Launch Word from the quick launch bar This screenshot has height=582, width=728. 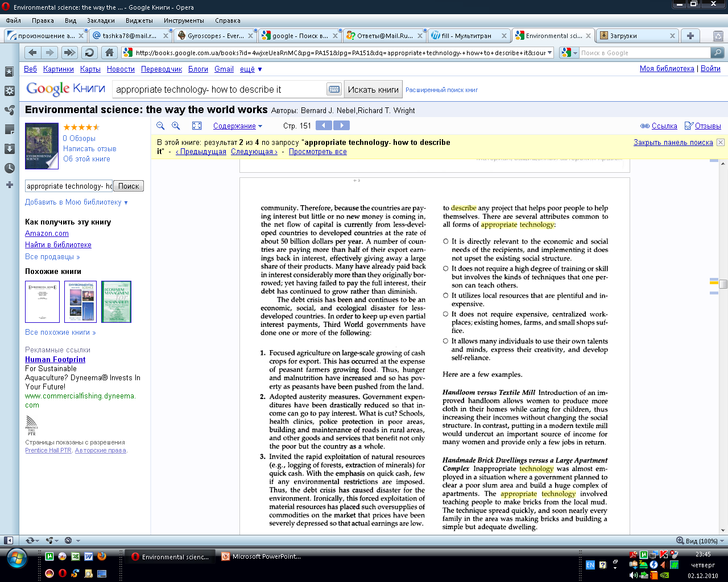(x=89, y=556)
